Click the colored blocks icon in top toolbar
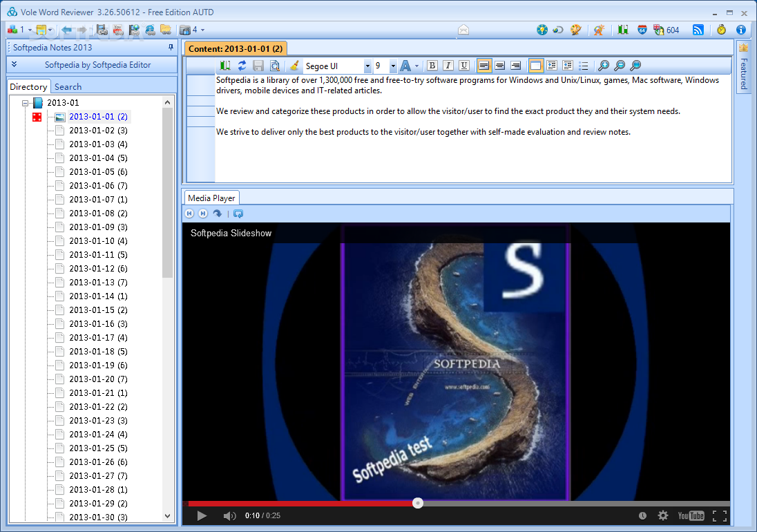This screenshot has height=532, width=757. point(12,30)
